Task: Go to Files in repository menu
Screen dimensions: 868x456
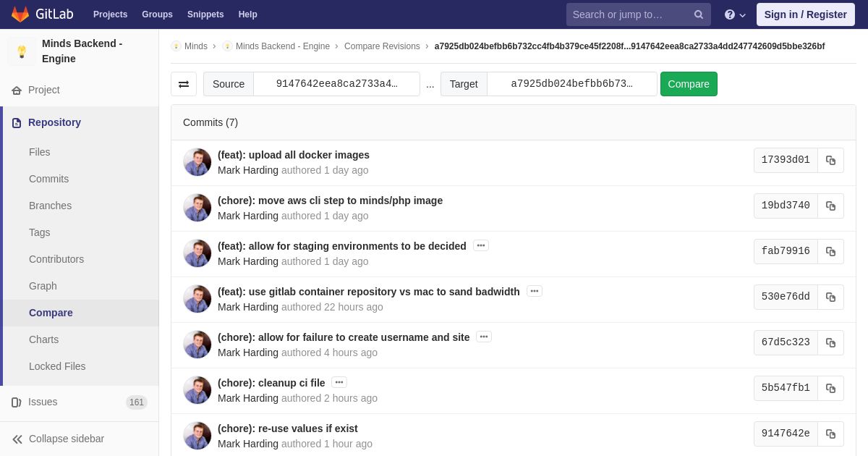Action: pos(40,153)
